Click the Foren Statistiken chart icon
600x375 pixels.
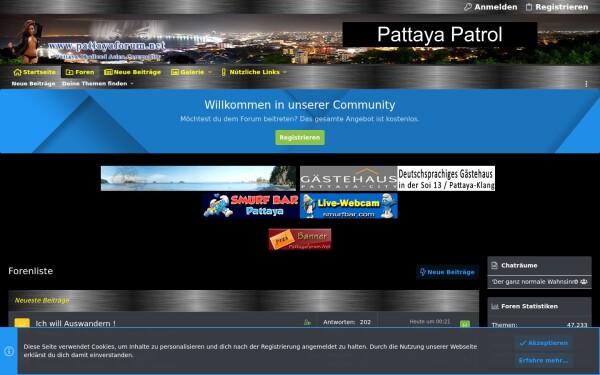pos(495,306)
